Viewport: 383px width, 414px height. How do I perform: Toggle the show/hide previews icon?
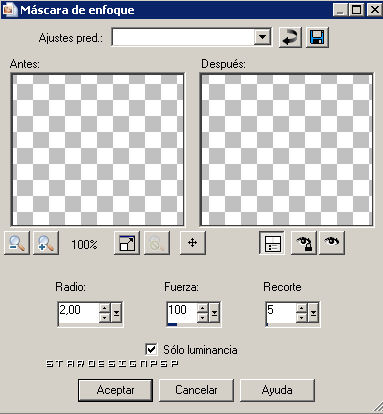point(272,243)
